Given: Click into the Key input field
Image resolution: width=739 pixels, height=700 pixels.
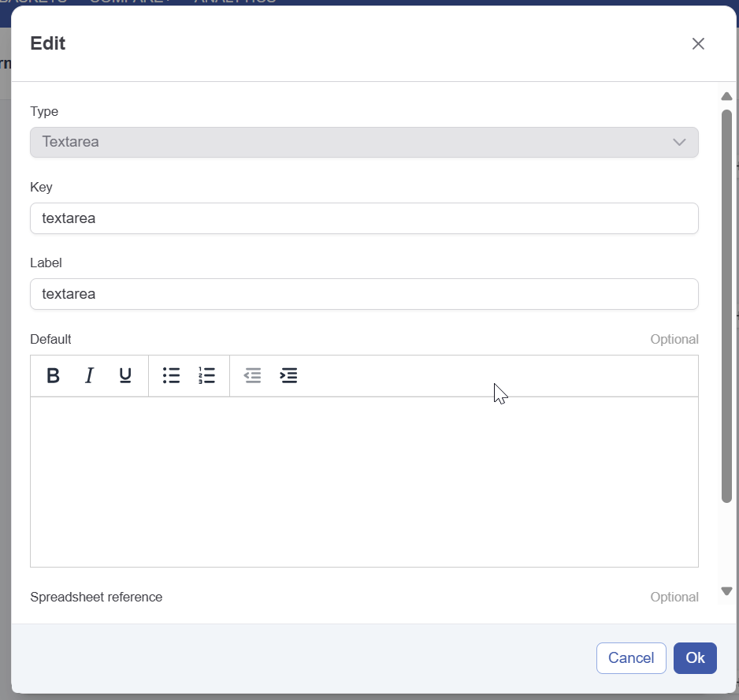Looking at the screenshot, I should (364, 218).
